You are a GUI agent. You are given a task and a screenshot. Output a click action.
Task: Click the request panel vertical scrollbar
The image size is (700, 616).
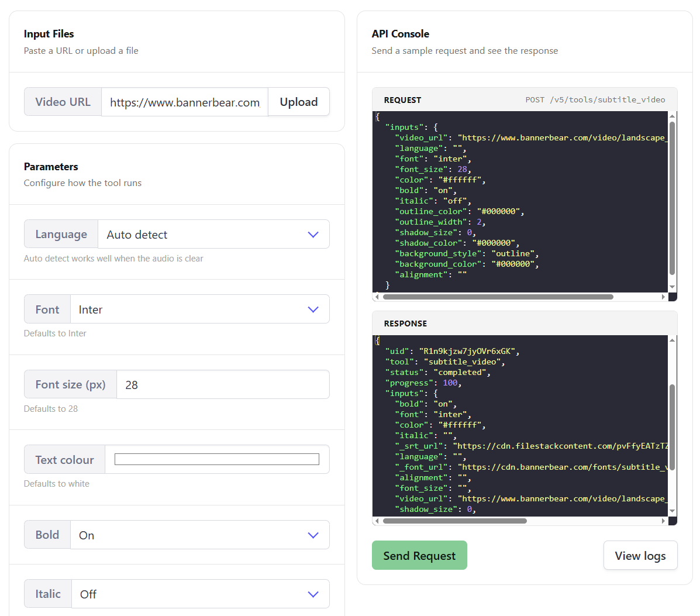click(x=672, y=198)
